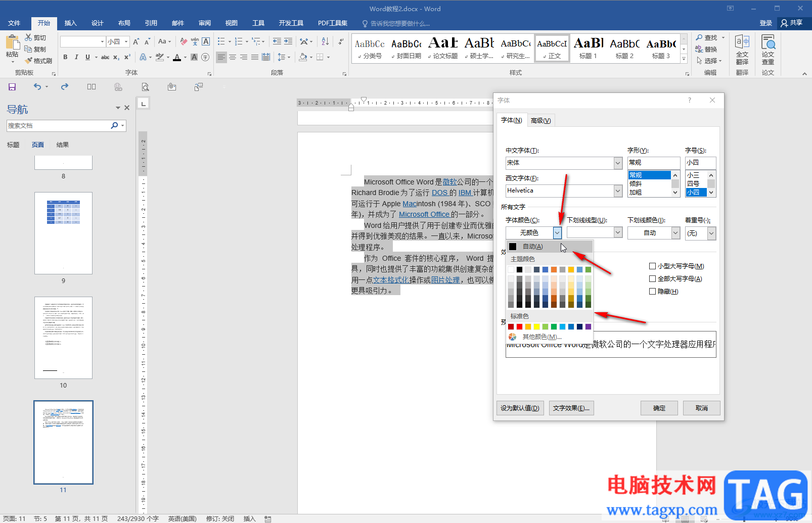Open the underline style dropdown
Viewport: 812px width, 523px height.
coord(618,232)
